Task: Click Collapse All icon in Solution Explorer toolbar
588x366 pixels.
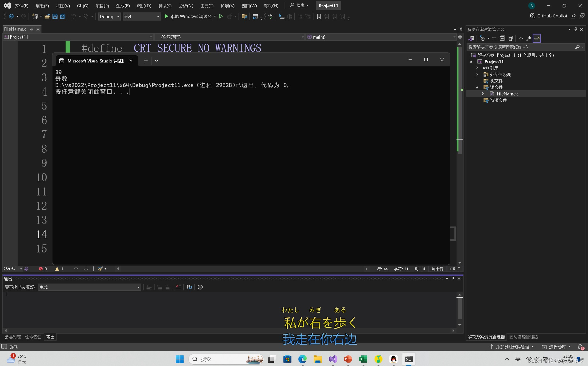Action: point(502,38)
